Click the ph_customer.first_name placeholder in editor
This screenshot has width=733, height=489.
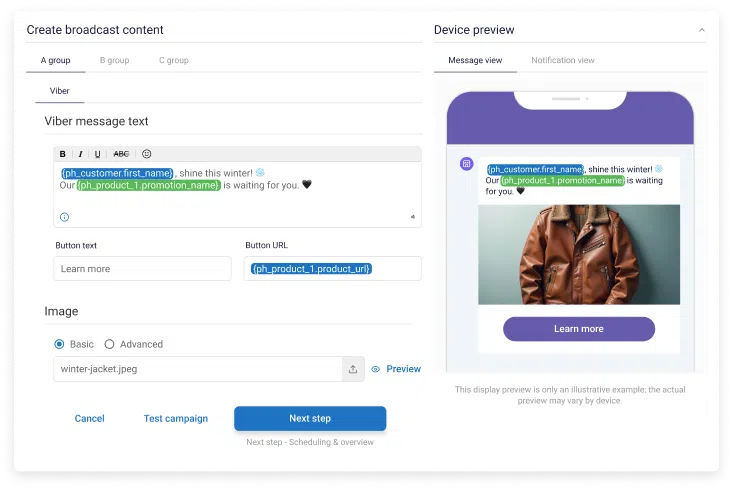click(117, 173)
